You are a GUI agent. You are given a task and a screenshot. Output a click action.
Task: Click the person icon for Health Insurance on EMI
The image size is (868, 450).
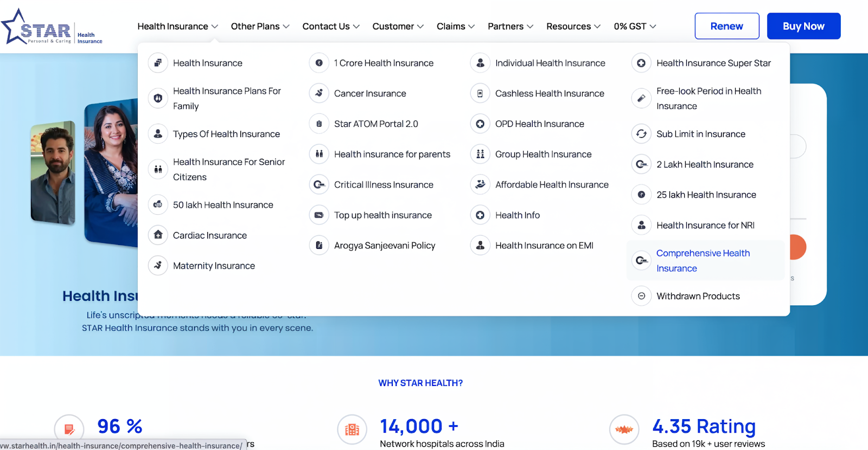pos(480,246)
